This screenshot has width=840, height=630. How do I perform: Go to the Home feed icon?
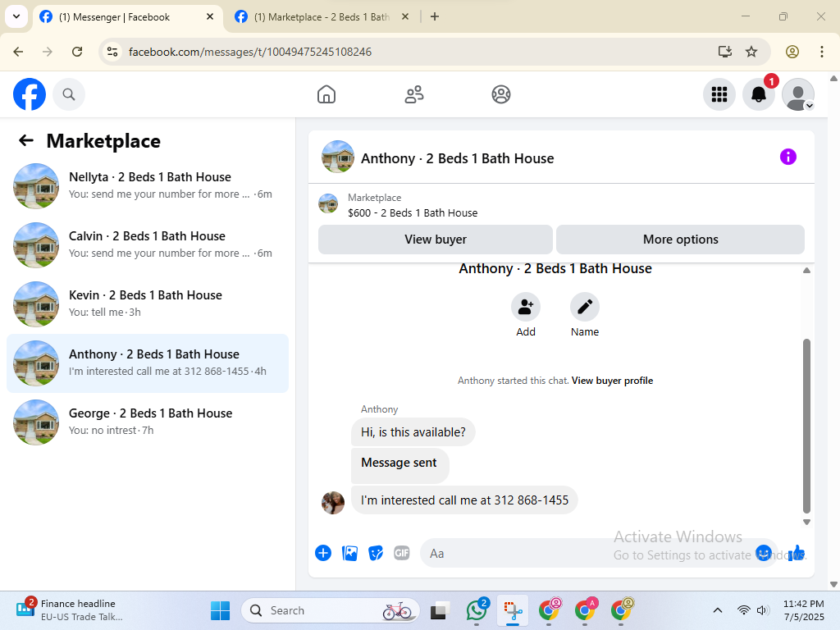click(x=326, y=94)
